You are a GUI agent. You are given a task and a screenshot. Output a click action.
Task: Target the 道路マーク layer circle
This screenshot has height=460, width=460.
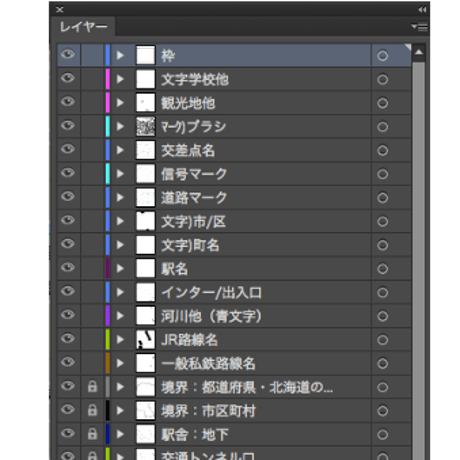coord(382,198)
